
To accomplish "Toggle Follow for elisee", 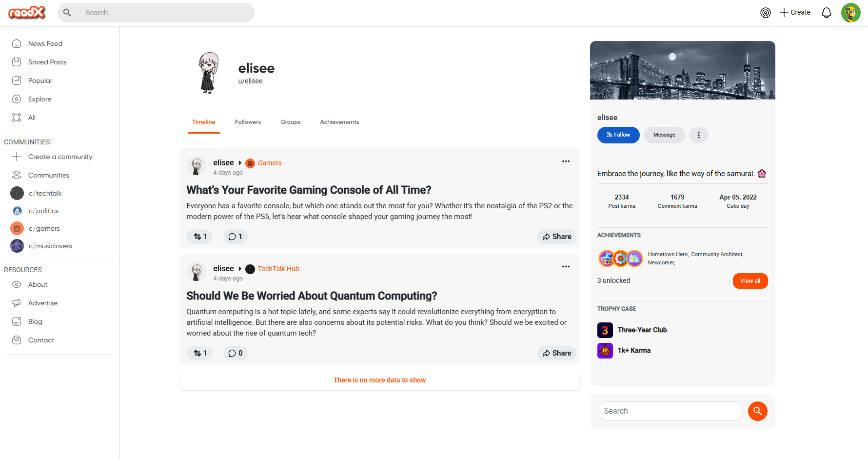I will tap(618, 135).
